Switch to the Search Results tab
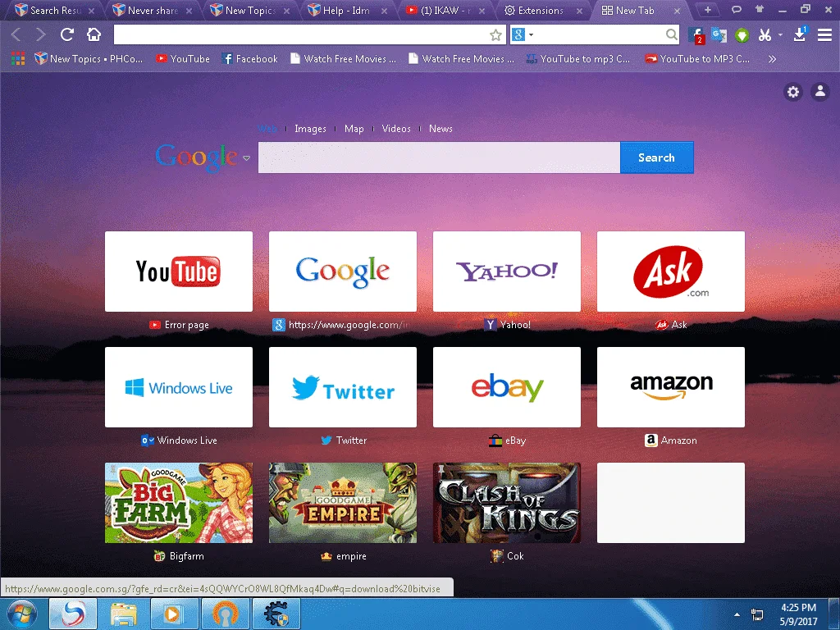 pos(55,10)
